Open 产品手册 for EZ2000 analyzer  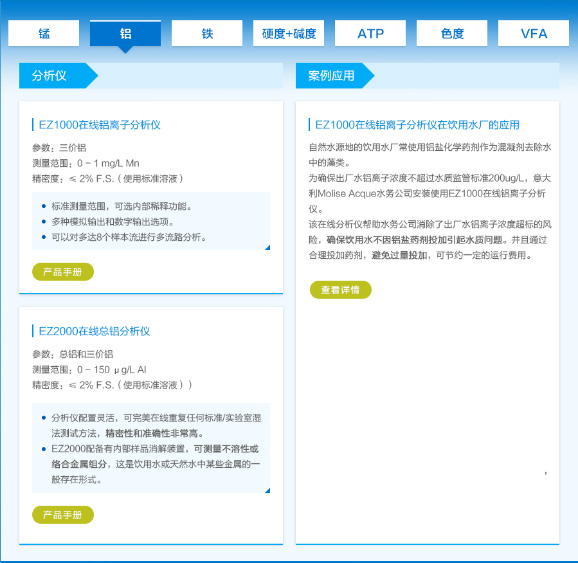[x=63, y=515]
